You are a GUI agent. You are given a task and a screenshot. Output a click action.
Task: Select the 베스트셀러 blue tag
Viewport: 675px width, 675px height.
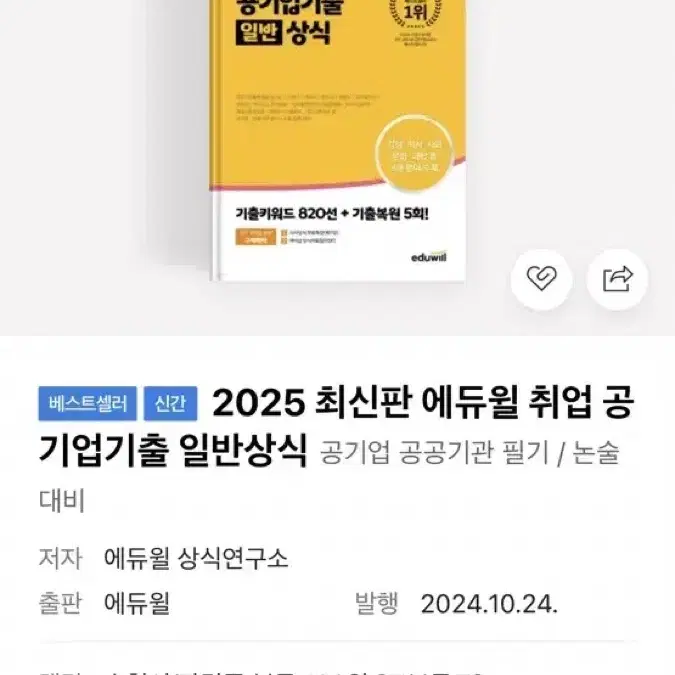coord(88,404)
